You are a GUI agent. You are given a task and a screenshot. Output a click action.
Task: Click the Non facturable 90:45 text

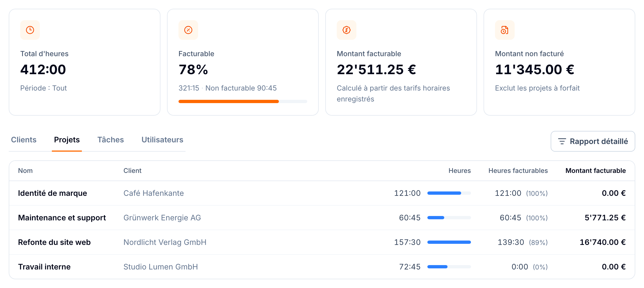point(241,88)
